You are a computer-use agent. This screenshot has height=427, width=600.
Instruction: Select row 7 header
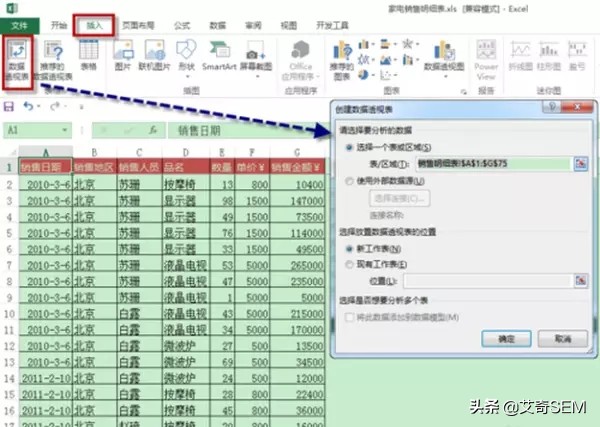click(x=9, y=265)
